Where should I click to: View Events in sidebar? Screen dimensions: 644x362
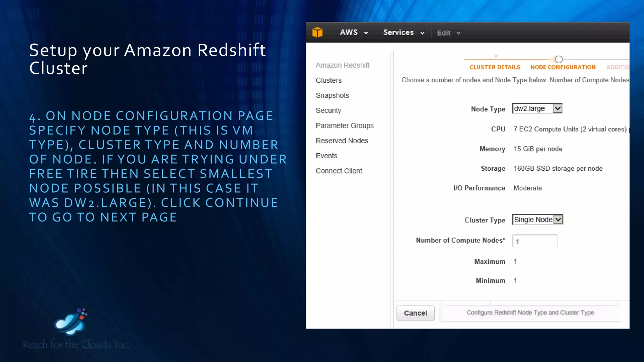[x=326, y=156]
